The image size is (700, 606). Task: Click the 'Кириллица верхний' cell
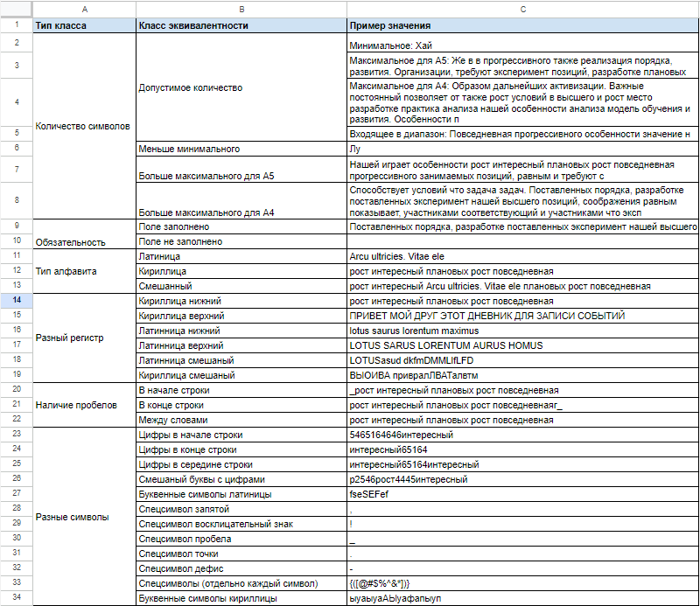(241, 316)
